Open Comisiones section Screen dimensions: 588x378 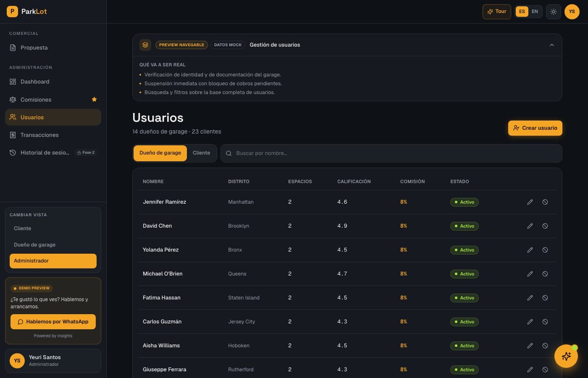pos(53,100)
